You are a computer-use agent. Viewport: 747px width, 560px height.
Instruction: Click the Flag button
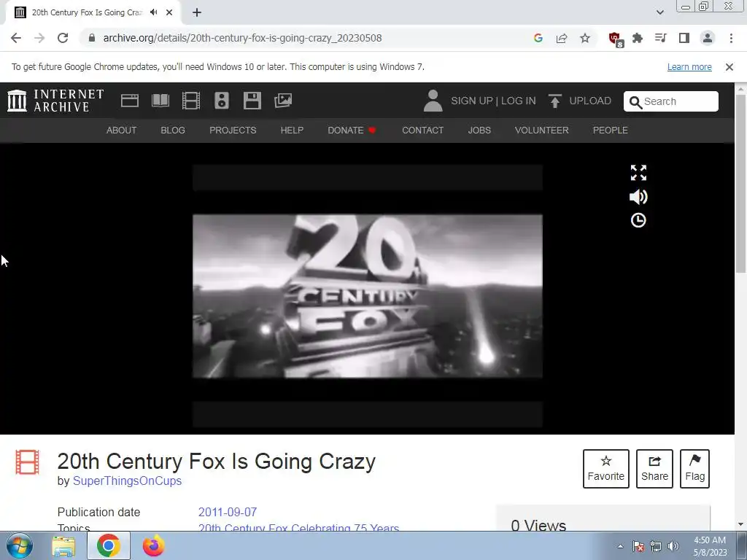[x=694, y=469]
